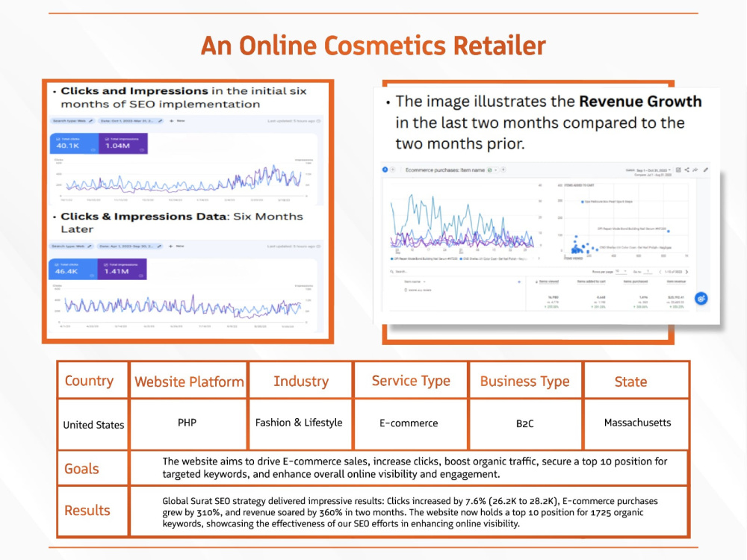Toggle the Total clicks 40.1K card
The image size is (747, 560).
pyautogui.click(x=74, y=143)
